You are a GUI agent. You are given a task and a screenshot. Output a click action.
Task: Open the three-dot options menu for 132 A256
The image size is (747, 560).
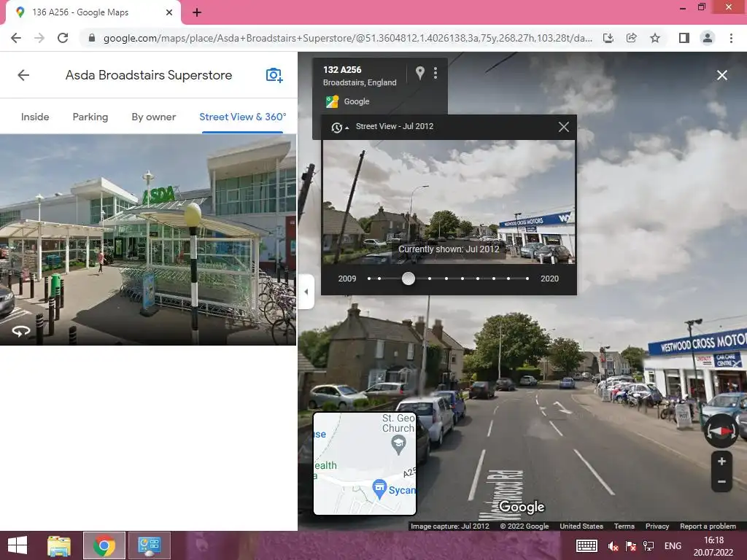click(436, 73)
